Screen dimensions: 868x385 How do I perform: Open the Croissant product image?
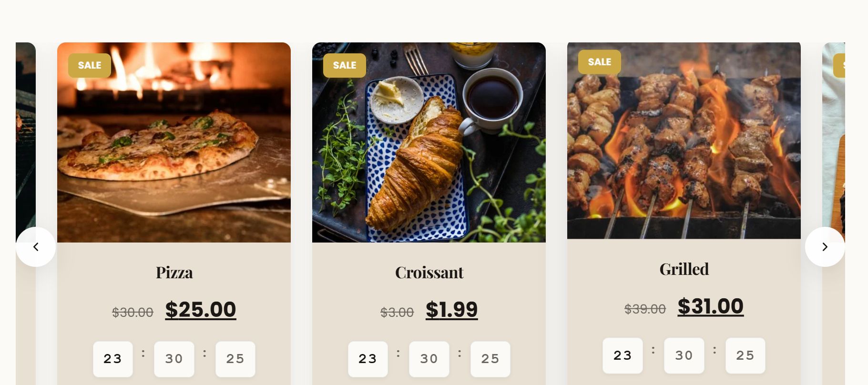point(429,142)
